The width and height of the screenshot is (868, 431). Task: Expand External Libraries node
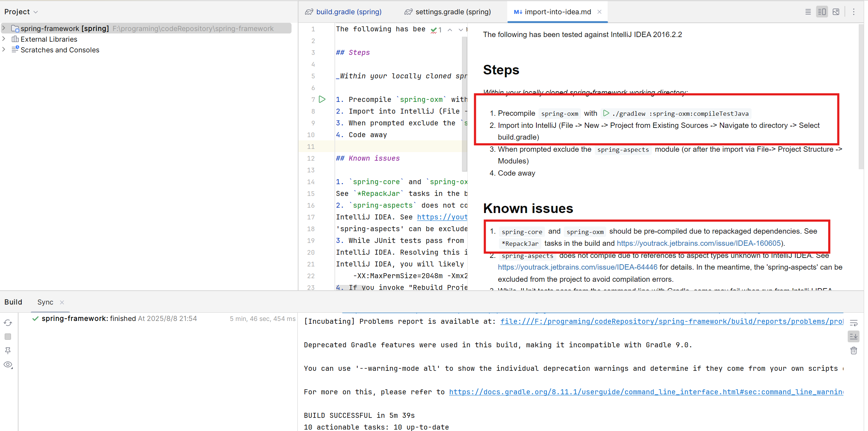[4, 39]
